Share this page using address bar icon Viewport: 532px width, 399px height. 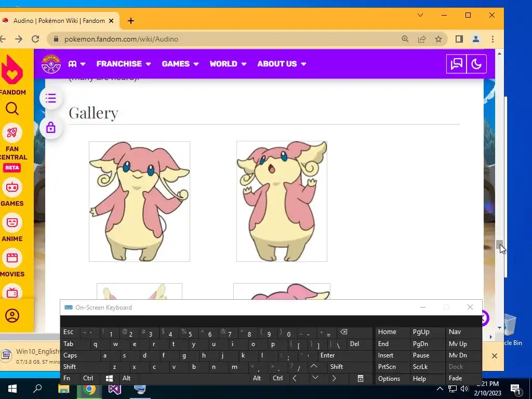click(422, 39)
